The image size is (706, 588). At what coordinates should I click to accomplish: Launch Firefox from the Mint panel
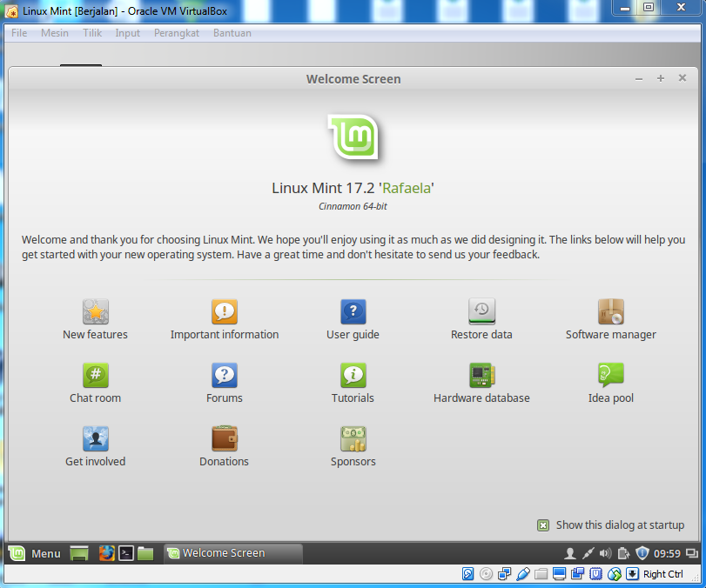click(107, 553)
